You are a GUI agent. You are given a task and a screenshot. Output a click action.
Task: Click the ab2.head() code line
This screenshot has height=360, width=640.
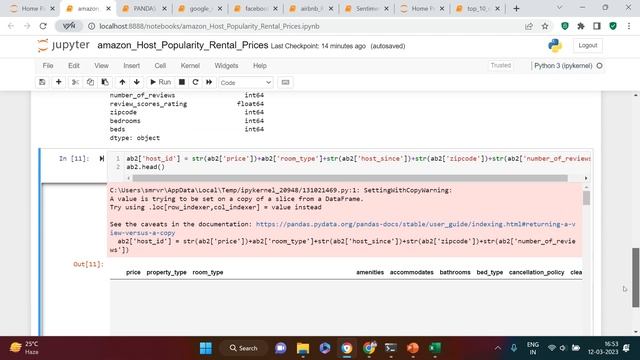(x=145, y=167)
